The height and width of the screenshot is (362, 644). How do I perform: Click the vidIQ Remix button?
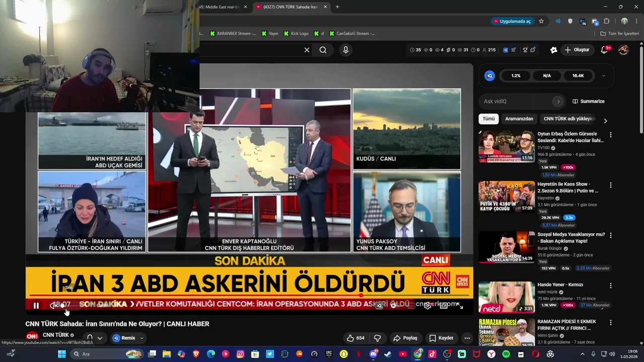[x=124, y=338]
